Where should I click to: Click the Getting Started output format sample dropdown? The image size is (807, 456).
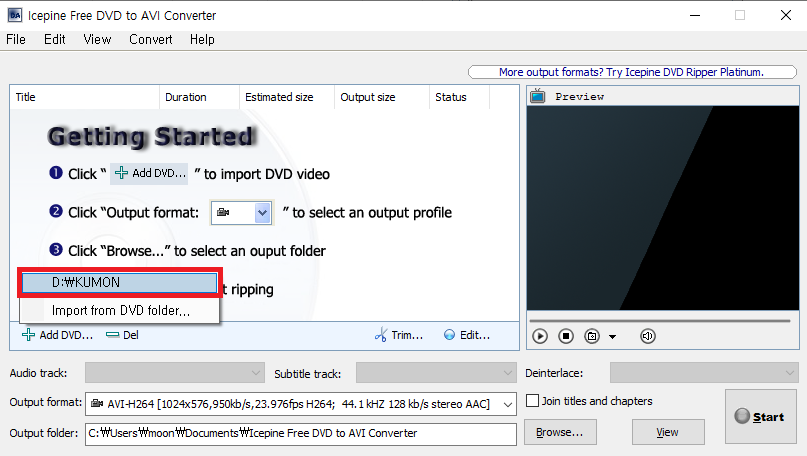pyautogui.click(x=242, y=213)
